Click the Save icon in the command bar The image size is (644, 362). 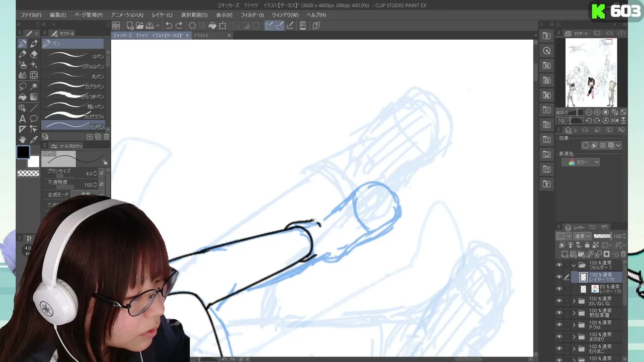(149, 25)
